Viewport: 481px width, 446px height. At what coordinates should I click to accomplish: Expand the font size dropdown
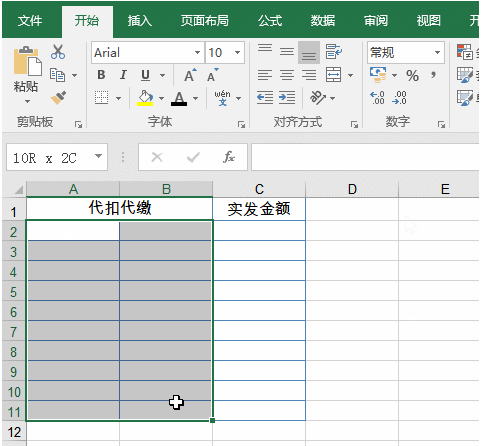coord(237,53)
